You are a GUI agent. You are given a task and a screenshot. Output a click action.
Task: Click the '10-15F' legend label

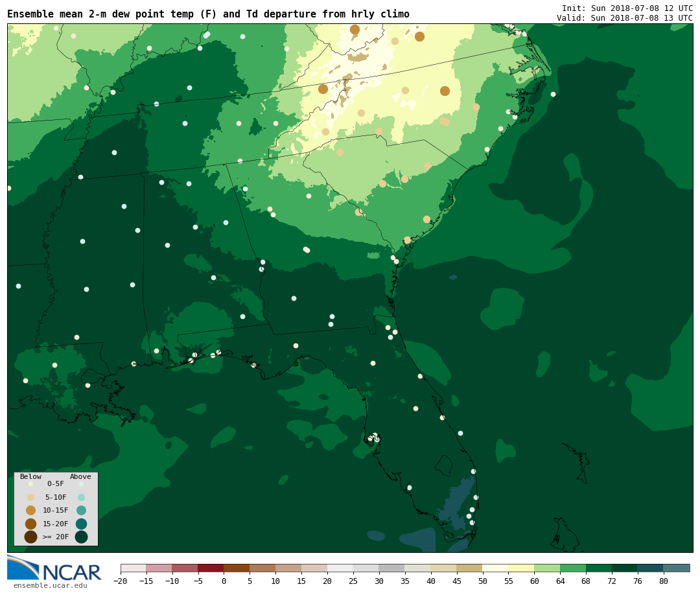(x=56, y=511)
